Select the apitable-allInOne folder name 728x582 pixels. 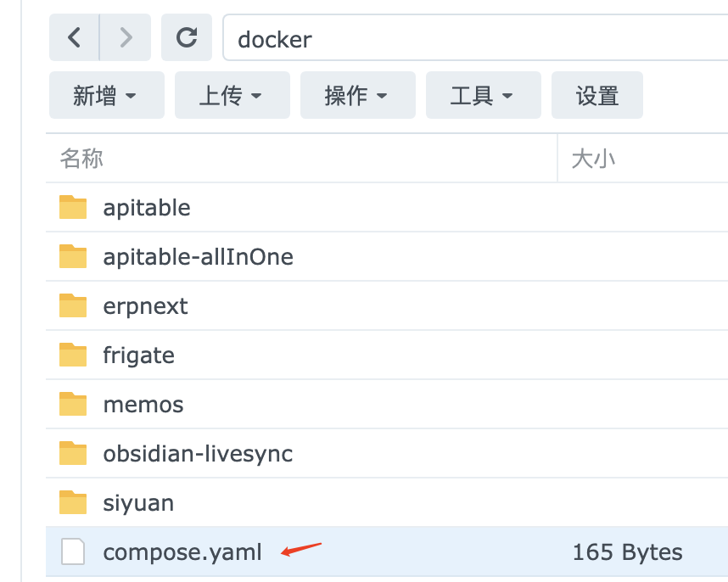[x=198, y=257]
